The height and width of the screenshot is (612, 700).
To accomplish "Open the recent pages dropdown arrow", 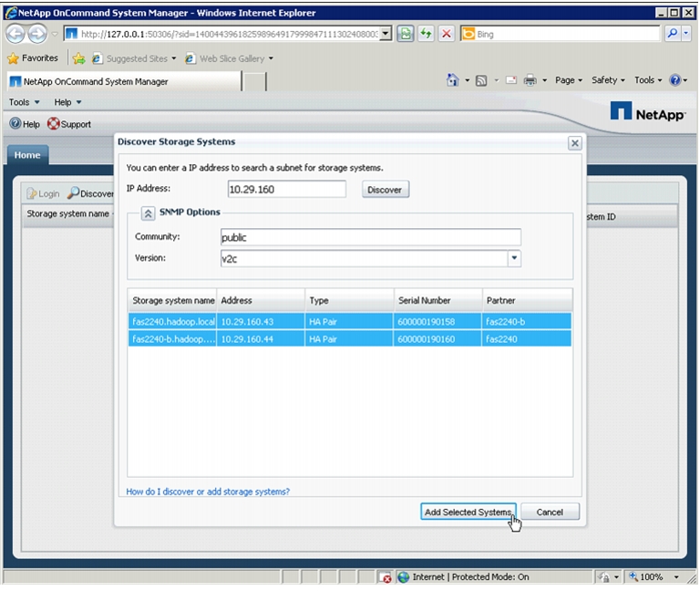I will (55, 34).
